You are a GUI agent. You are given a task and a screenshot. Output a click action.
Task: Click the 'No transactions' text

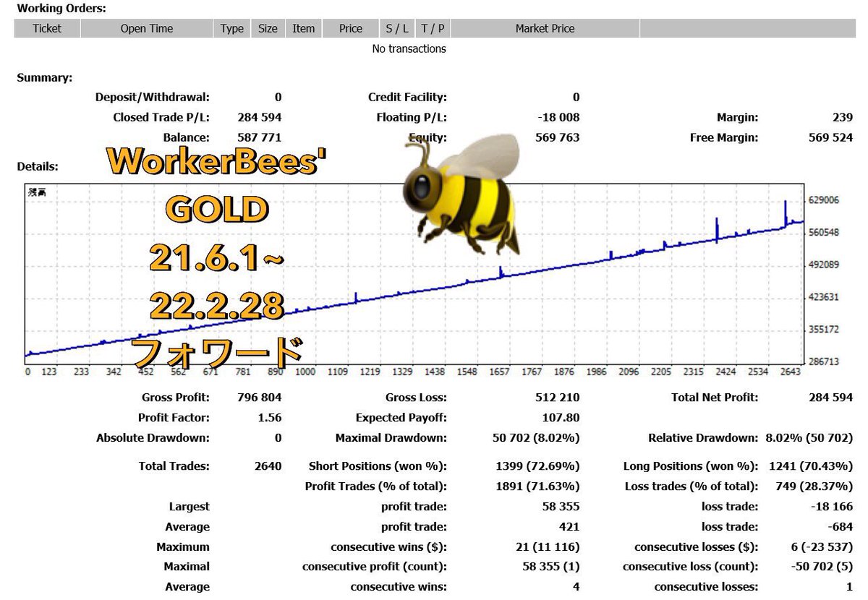pos(409,48)
